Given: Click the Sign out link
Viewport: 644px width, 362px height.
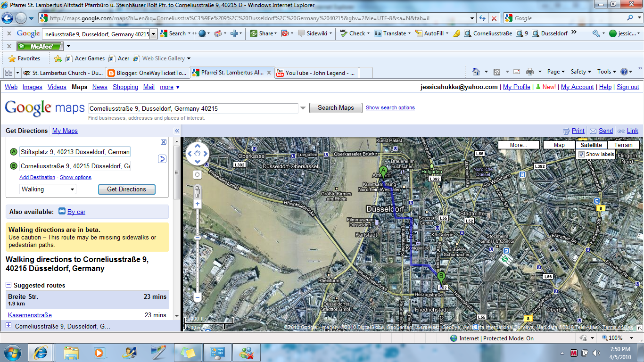Looking at the screenshot, I should [x=628, y=87].
